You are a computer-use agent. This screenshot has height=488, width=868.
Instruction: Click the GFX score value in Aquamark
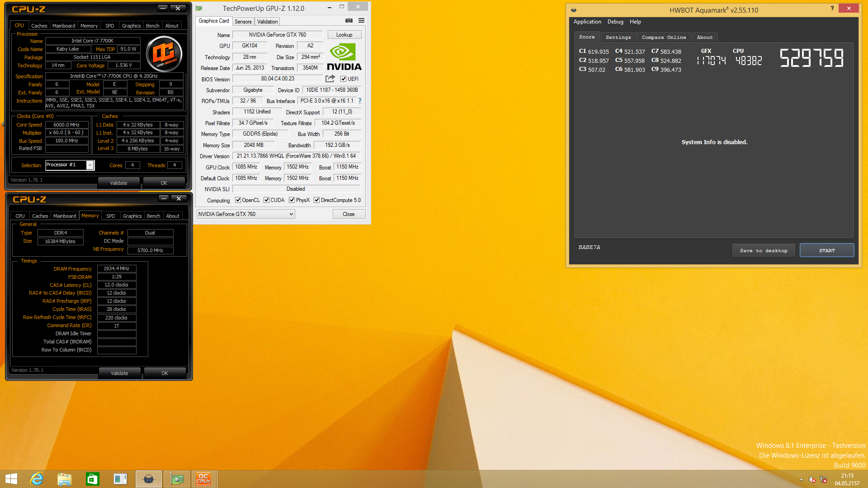pos(711,61)
